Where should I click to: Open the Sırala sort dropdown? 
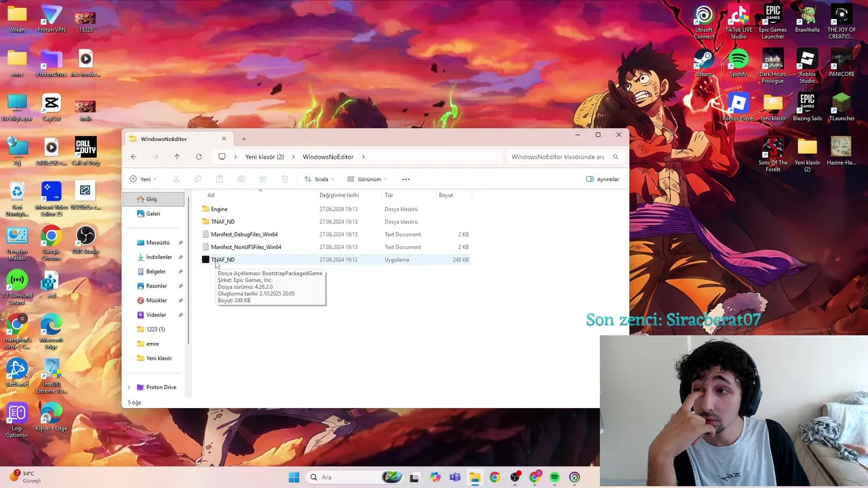(x=319, y=179)
